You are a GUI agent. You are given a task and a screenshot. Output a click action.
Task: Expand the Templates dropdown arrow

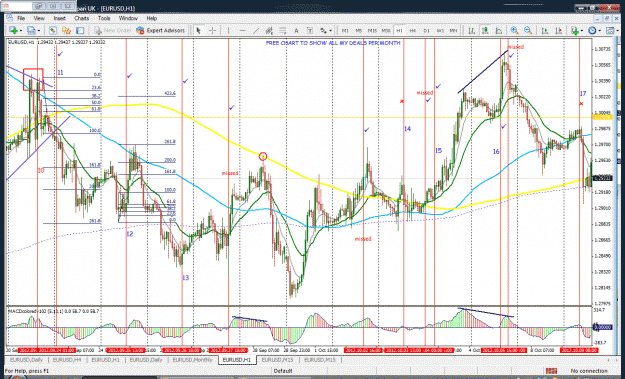tap(617, 31)
